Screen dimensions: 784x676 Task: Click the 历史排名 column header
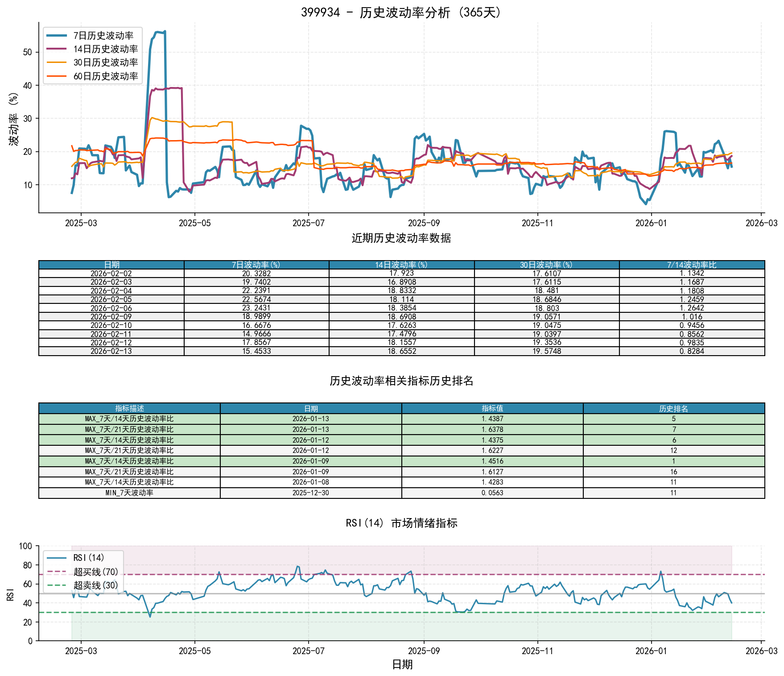673,409
